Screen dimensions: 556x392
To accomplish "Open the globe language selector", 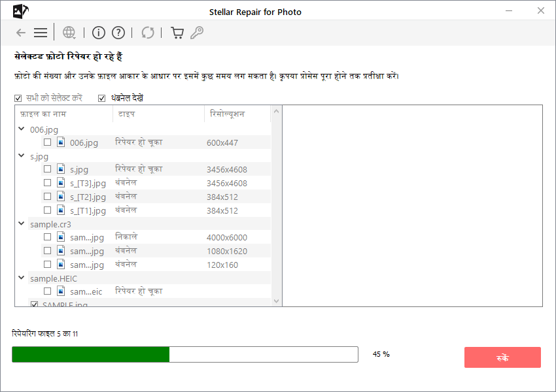I will pyautogui.click(x=69, y=33).
